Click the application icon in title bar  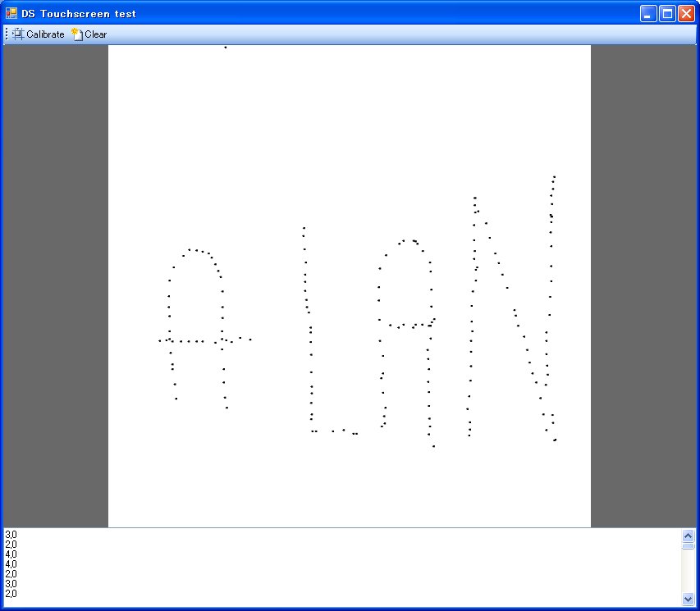tap(11, 13)
